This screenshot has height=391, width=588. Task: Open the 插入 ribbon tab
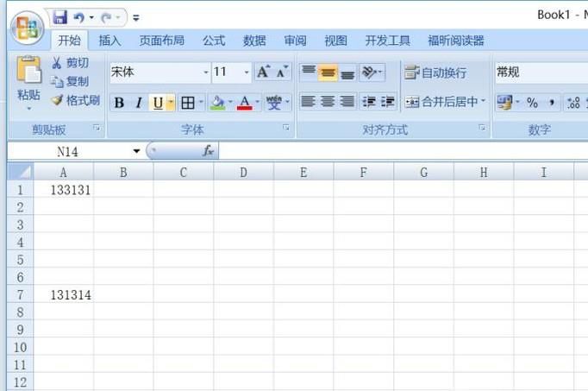click(x=109, y=41)
